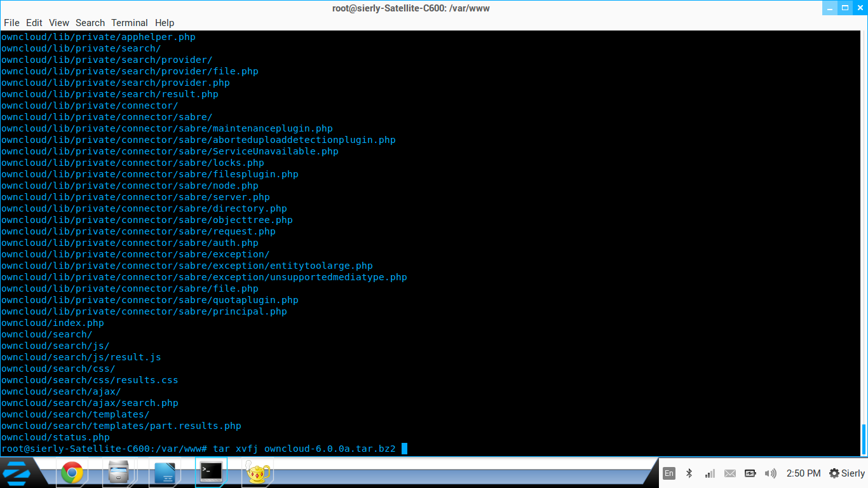Image resolution: width=868 pixels, height=488 pixels.
Task: Click the 'sabre/node.php' output line
Action: click(130, 186)
